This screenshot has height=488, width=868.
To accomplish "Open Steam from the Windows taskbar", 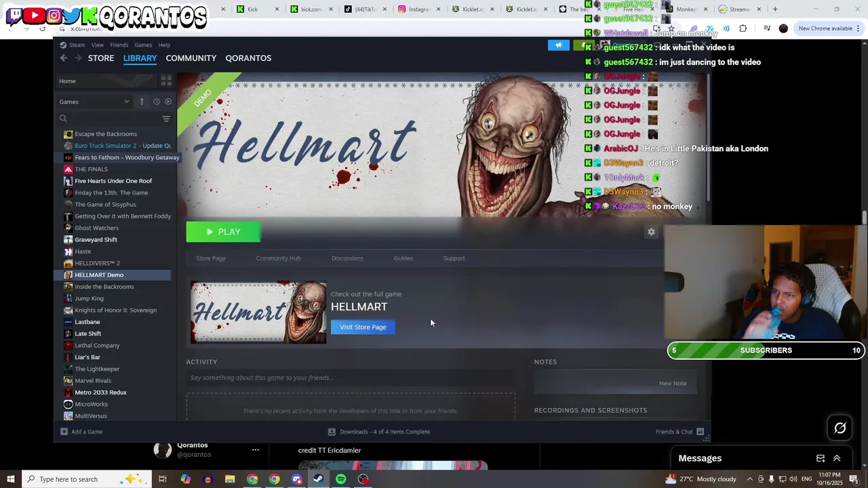I will (318, 479).
